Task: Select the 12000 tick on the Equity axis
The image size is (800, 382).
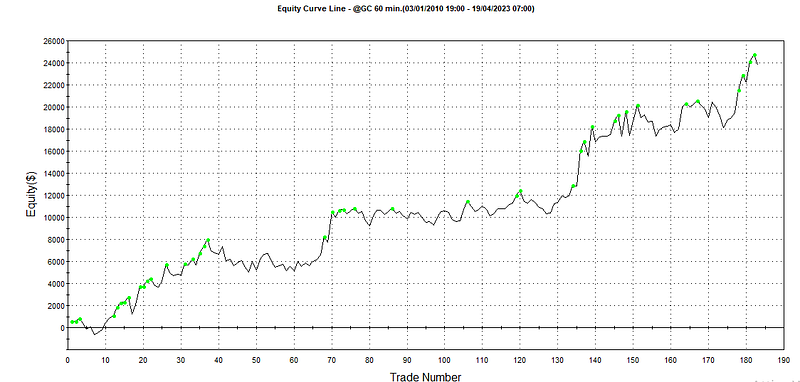Action: coord(54,195)
